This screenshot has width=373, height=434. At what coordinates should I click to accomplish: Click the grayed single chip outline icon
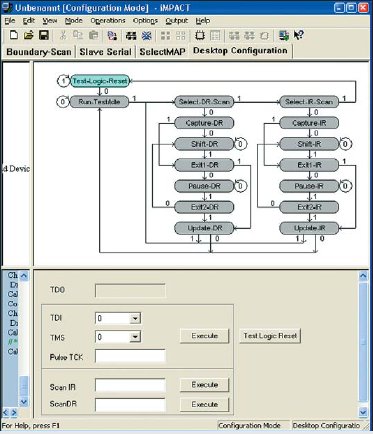[x=264, y=36]
